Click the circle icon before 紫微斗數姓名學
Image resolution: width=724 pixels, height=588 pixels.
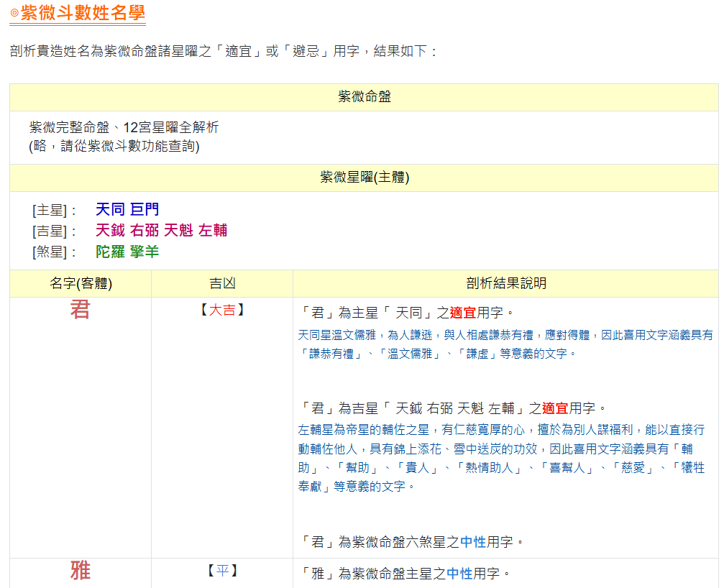click(14, 13)
